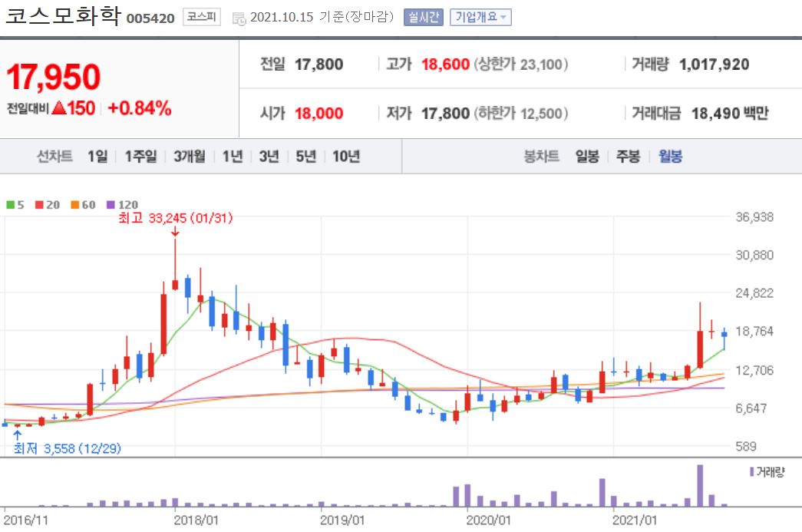802x532 pixels.
Task: Click the +0.84% change percentage
Action: click(x=140, y=108)
